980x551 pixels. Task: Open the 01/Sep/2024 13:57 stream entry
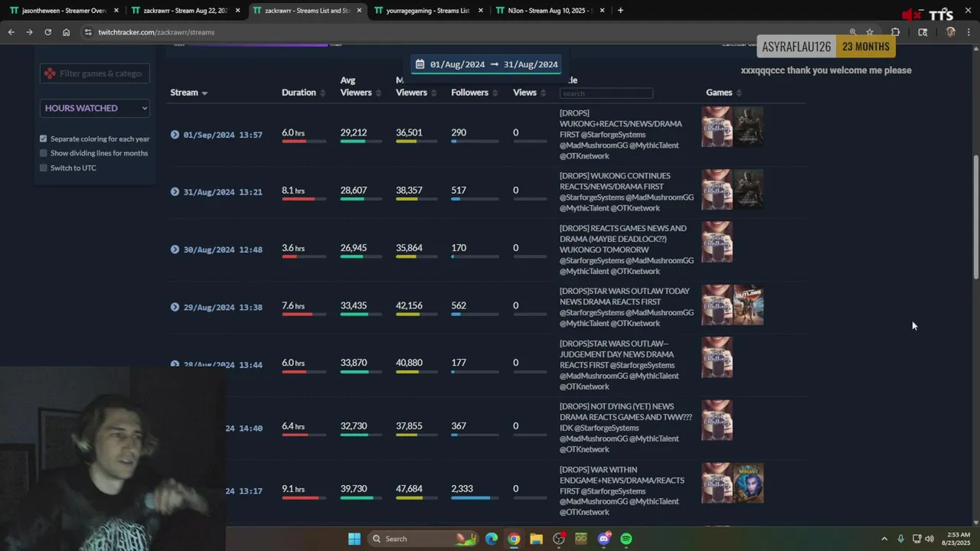click(223, 135)
